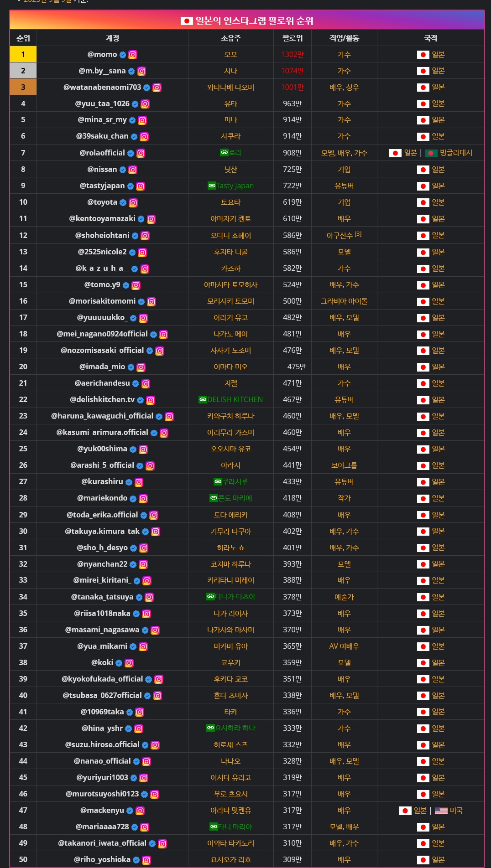The height and width of the screenshot is (868, 491).
Task: Open footnote [3] next to 야구선수
Action: click(x=358, y=234)
